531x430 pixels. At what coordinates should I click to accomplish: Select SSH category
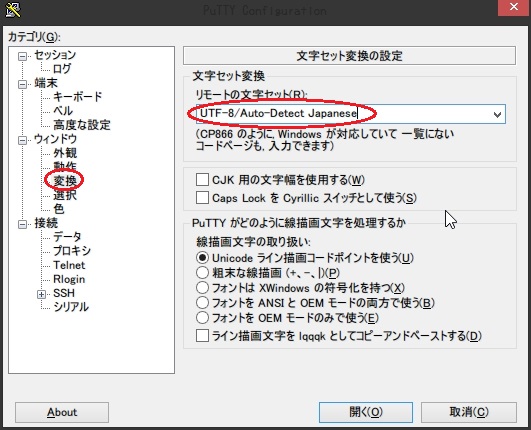pos(64,293)
